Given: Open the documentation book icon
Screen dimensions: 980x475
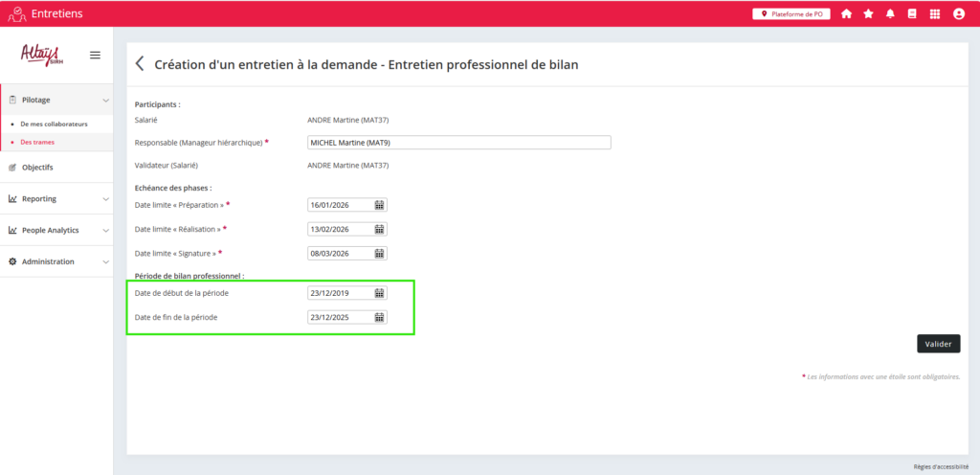Looking at the screenshot, I should (912, 14).
